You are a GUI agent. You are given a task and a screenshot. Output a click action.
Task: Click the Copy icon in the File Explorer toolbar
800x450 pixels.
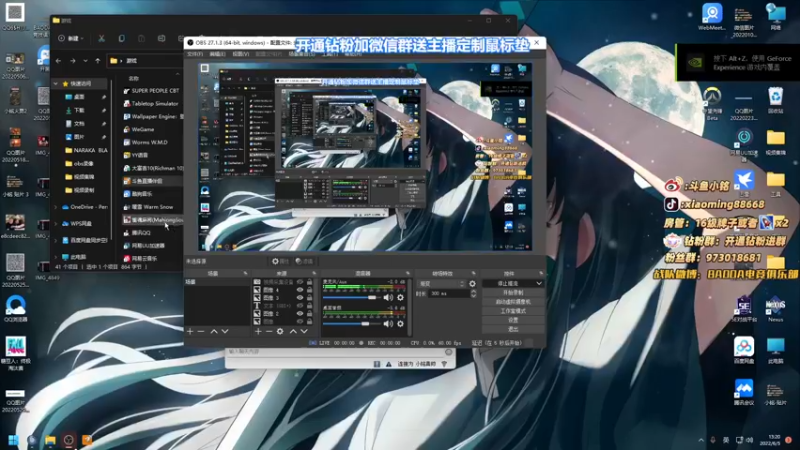pyautogui.click(x=121, y=38)
